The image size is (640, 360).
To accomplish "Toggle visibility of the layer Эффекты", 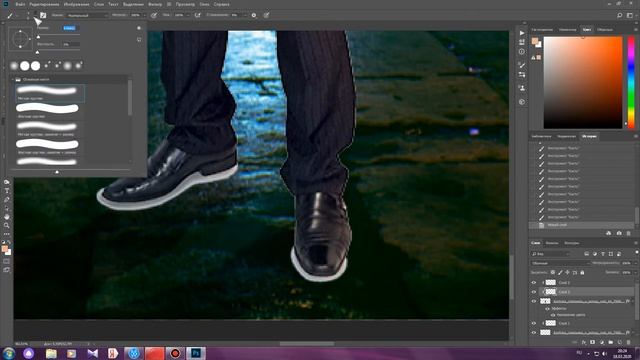I will click(547, 309).
